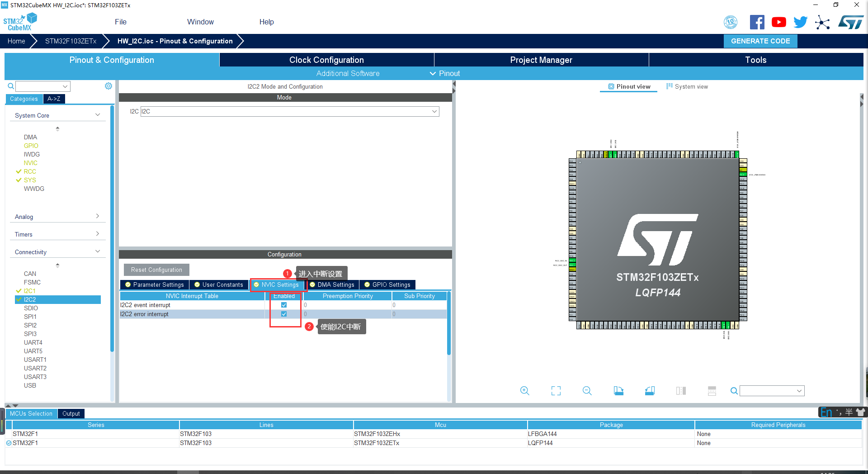The image size is (868, 474).
Task: Zoom in on the pinout view
Action: [x=524, y=390]
